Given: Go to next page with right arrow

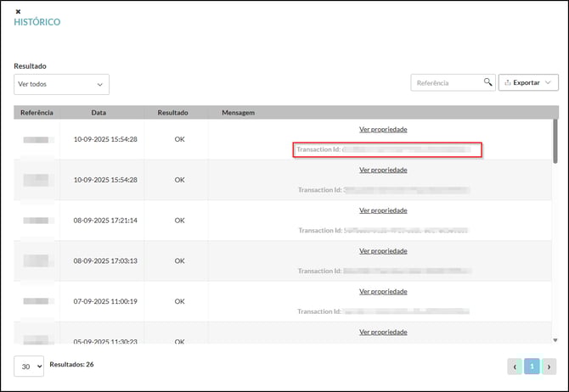Looking at the screenshot, I should (549, 367).
